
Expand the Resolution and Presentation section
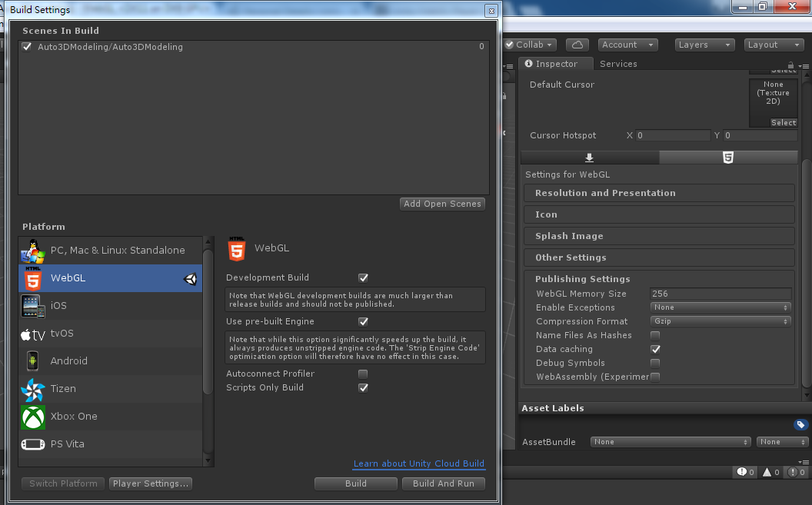(x=659, y=193)
